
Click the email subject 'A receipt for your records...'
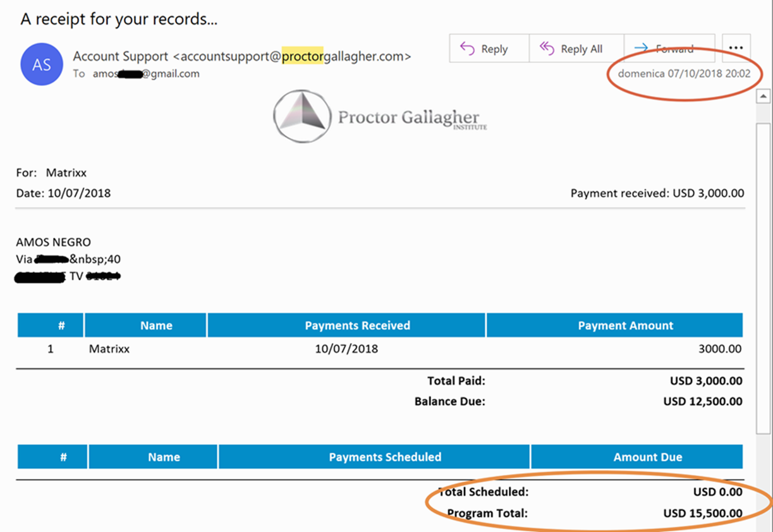click(119, 19)
